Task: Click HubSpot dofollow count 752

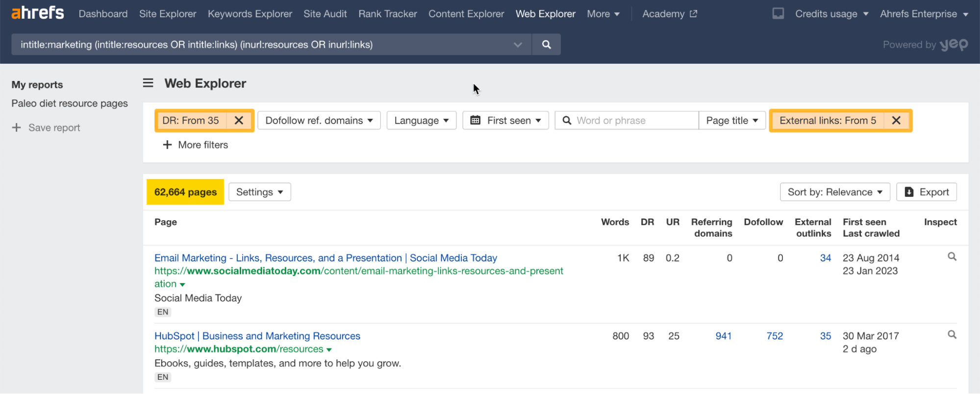Action: [775, 336]
